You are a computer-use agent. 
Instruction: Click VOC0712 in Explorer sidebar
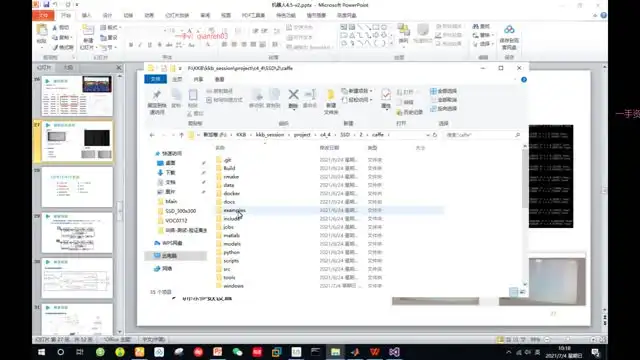tap(176, 220)
